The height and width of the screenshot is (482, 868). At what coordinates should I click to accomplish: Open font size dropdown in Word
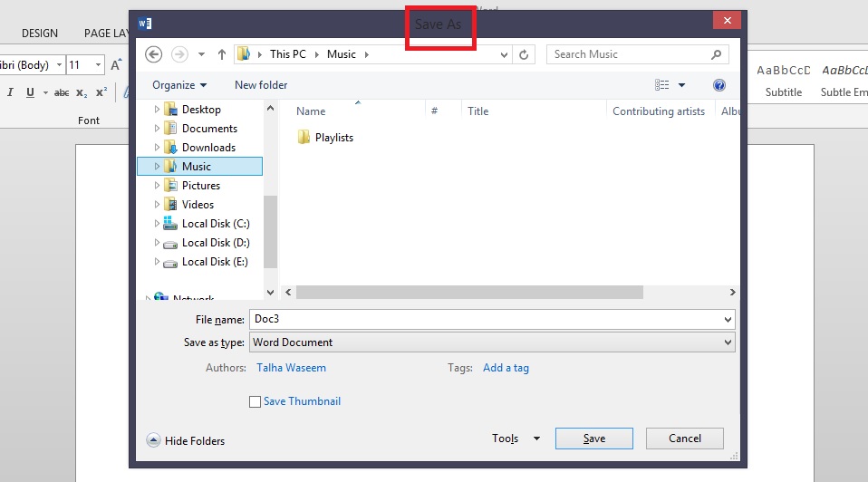[98, 64]
